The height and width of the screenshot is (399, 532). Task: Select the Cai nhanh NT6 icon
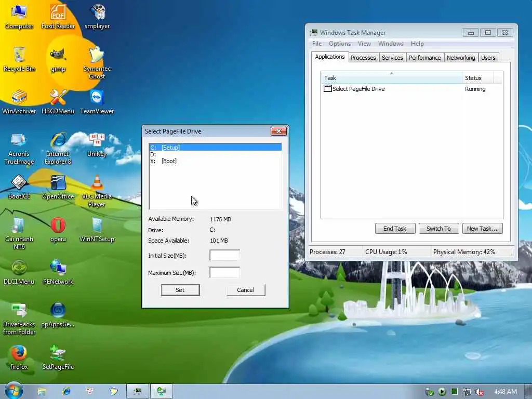[x=19, y=234]
